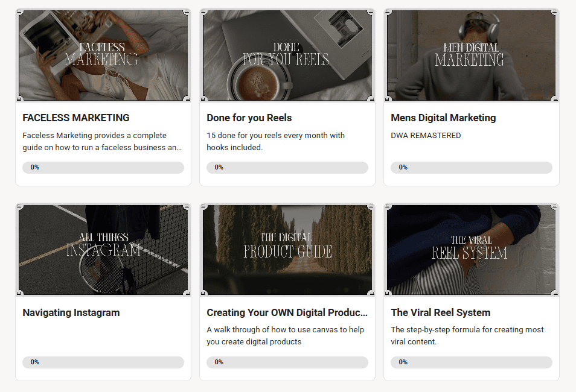Screen dimensions: 576x392
Task: Click the 'DWA REMASTERED' description text
Action: (426, 136)
